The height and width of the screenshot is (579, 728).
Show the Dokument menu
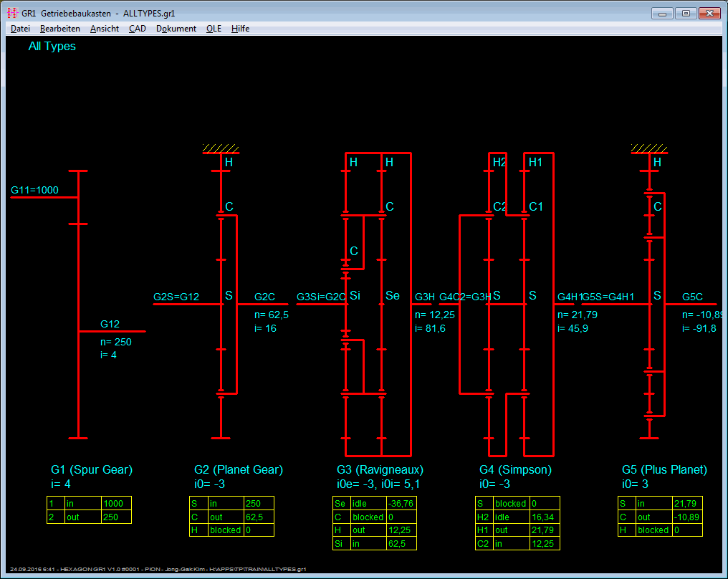[176, 29]
